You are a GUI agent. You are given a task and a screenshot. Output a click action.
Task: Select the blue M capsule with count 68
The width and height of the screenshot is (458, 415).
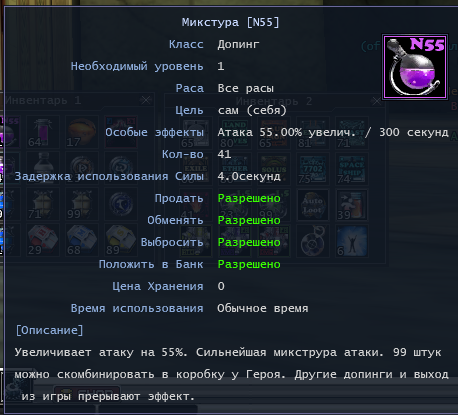tap(82, 240)
